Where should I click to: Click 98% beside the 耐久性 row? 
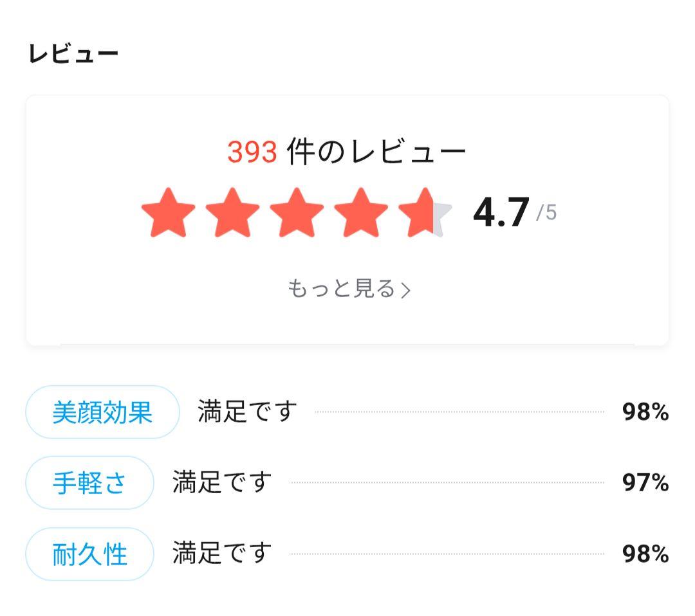pyautogui.click(x=645, y=554)
